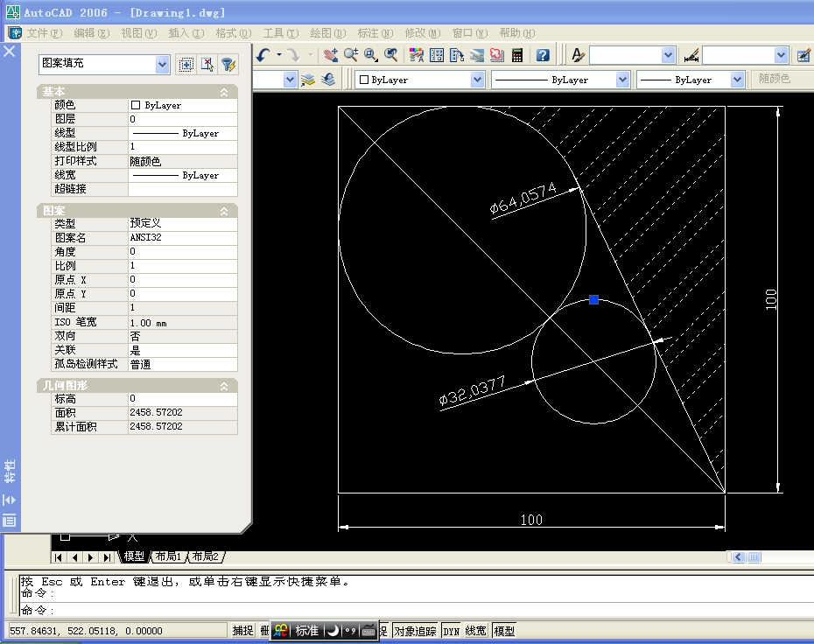This screenshot has width=814, height=644.
Task: Open the 标注(N) menu
Action: [375, 33]
